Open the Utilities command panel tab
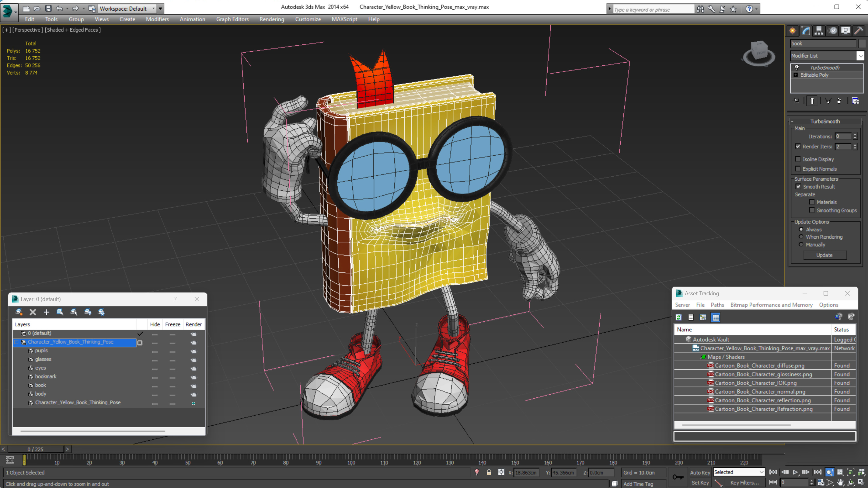Screen dimensions: 868x488 click(x=859, y=31)
